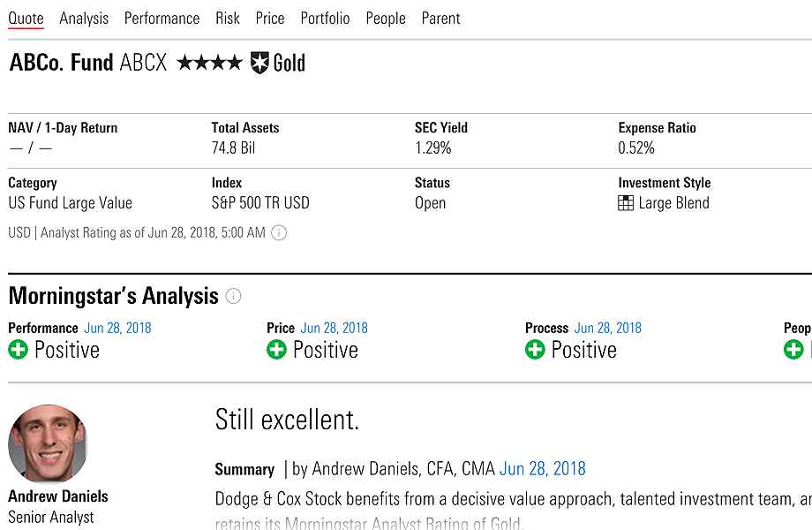The image size is (812, 530).
Task: Click the info icon beside Analyst Rating date
Action: coord(279,233)
